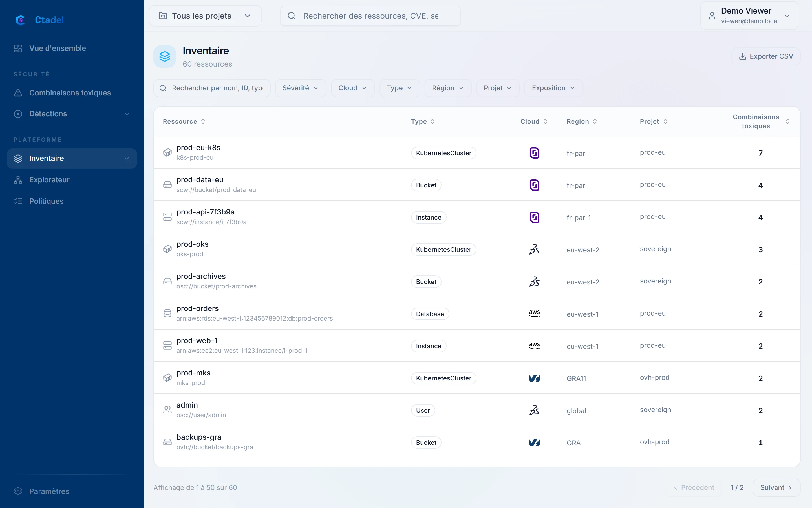812x508 pixels.
Task: Open the prod-web-1 resource row
Action: (477, 346)
